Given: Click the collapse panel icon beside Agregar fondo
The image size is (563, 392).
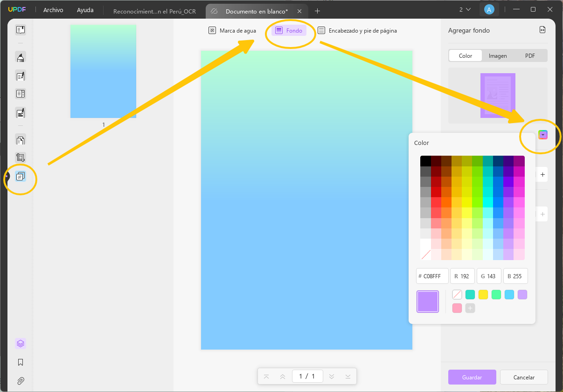Looking at the screenshot, I should pyautogui.click(x=542, y=29).
